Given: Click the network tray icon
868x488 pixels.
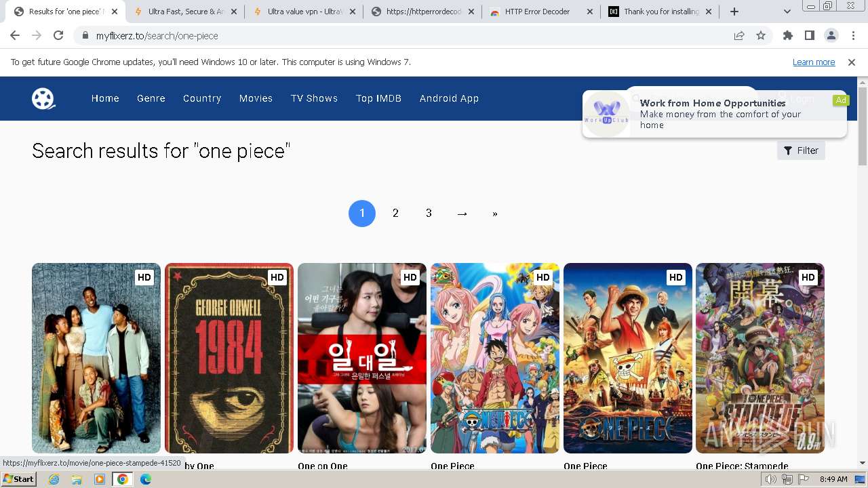Looking at the screenshot, I should [787, 479].
